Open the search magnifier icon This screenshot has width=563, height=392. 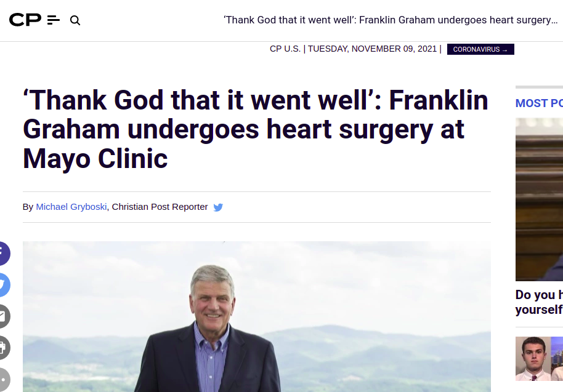coord(75,20)
